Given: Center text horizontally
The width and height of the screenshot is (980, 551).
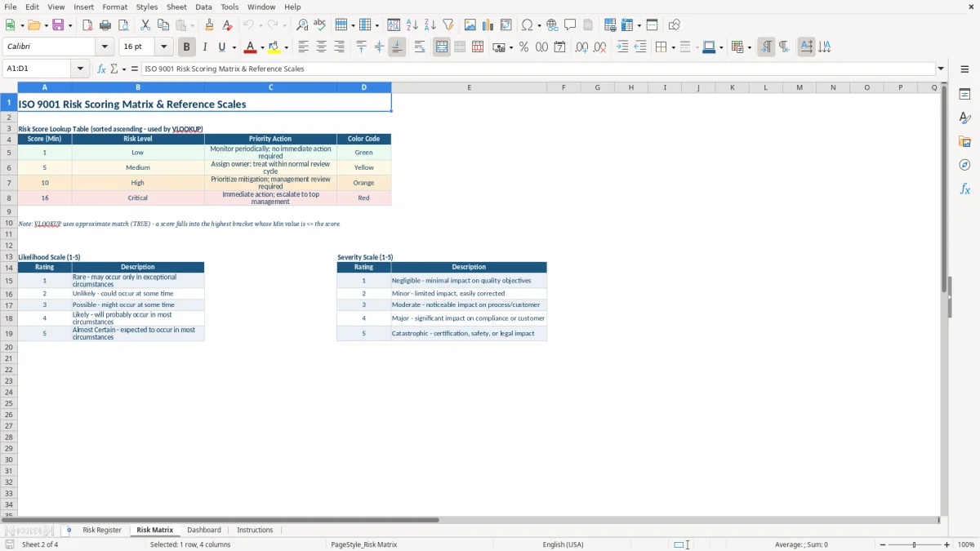Looking at the screenshot, I should click(x=321, y=47).
